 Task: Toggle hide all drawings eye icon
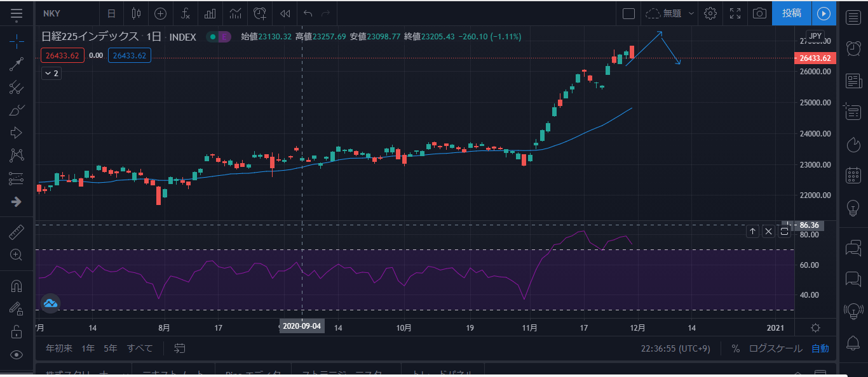(x=17, y=354)
